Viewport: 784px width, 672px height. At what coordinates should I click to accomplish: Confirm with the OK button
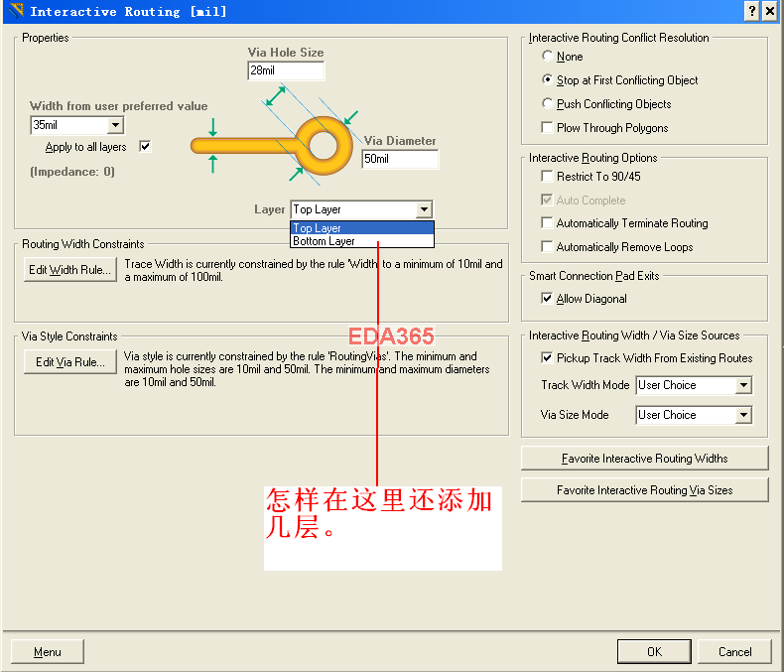tap(654, 652)
